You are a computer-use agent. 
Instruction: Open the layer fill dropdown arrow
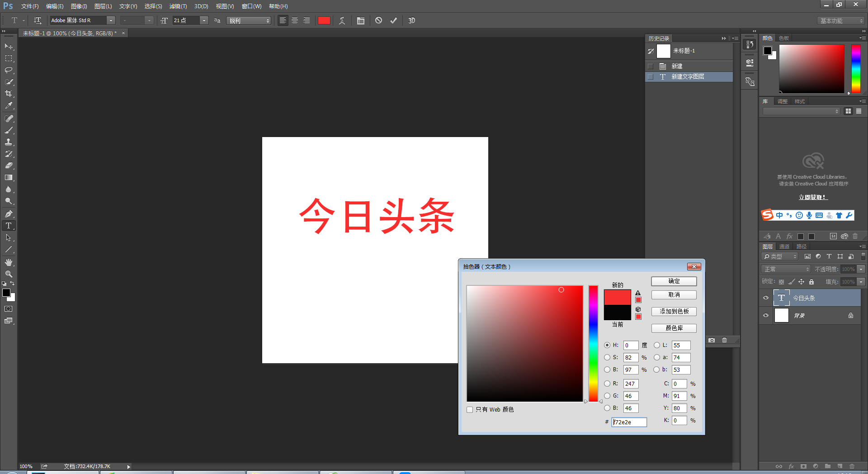(x=861, y=282)
